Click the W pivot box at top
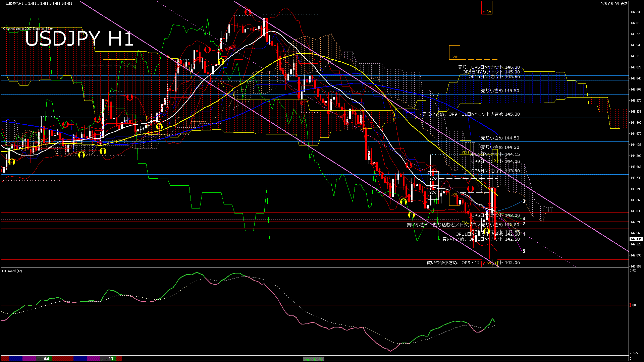 tap(489, 12)
